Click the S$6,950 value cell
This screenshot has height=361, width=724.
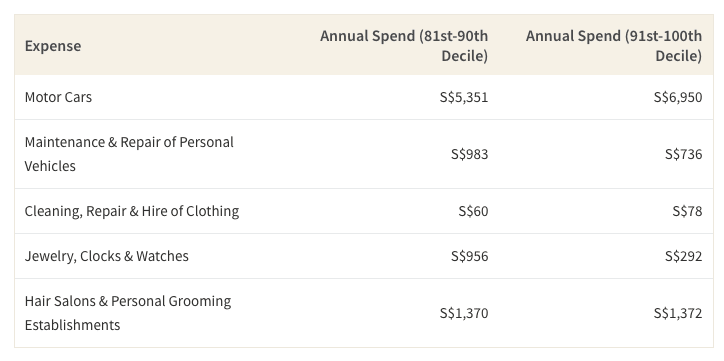pyautogui.click(x=678, y=97)
